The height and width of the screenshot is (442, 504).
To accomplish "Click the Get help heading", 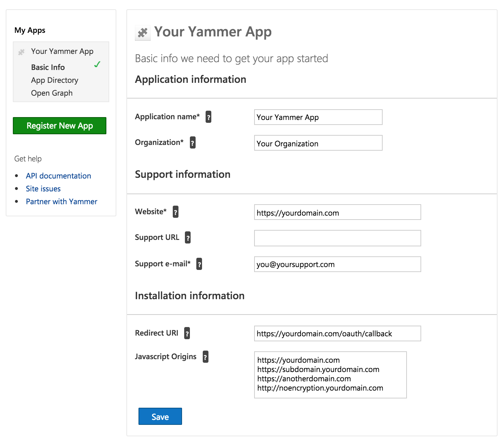I will coord(28,159).
